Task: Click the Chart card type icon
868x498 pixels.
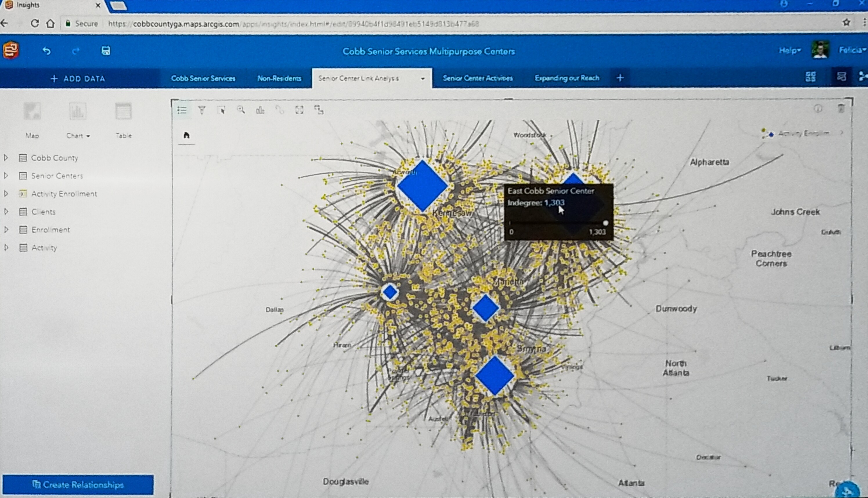Action: point(77,111)
